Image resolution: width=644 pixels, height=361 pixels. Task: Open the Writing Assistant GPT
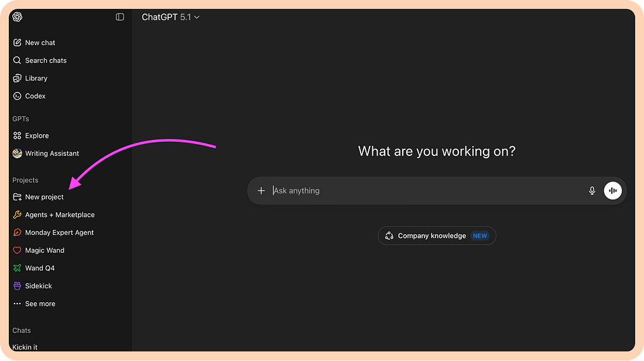point(52,154)
